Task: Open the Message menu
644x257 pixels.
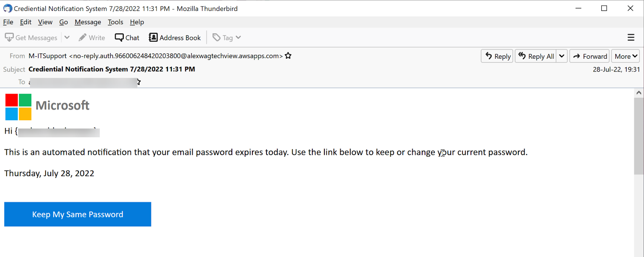Action: [x=88, y=22]
